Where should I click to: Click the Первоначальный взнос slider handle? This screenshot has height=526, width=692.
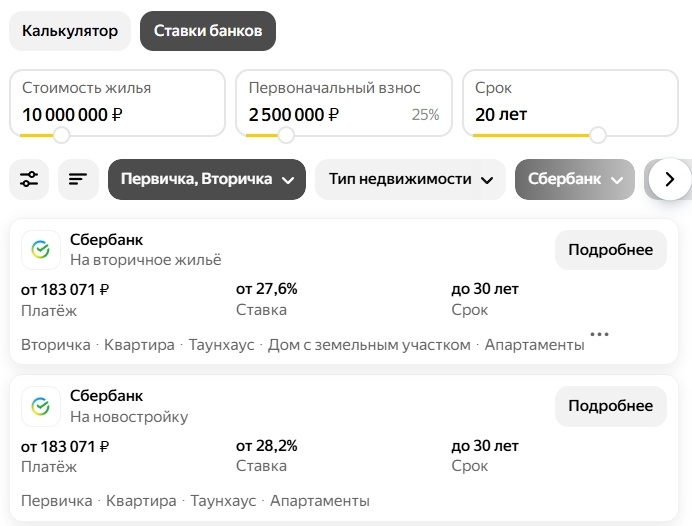click(x=286, y=135)
